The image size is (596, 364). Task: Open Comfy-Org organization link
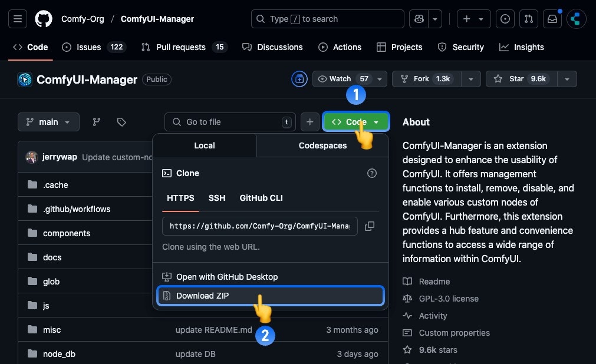83,19
